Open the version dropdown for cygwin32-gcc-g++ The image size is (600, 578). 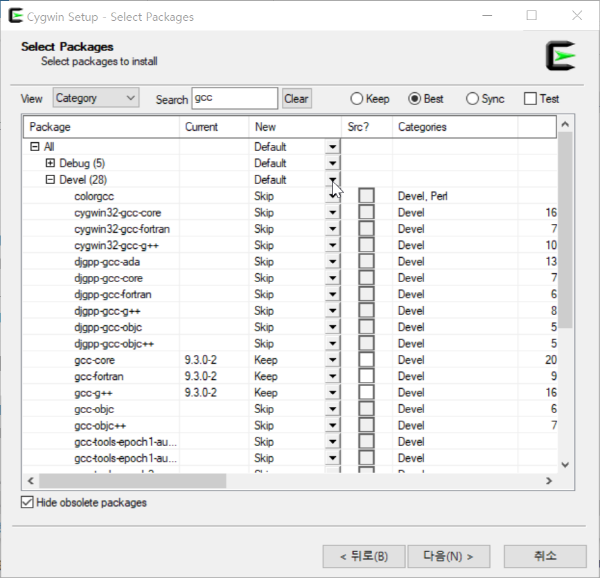pos(333,245)
